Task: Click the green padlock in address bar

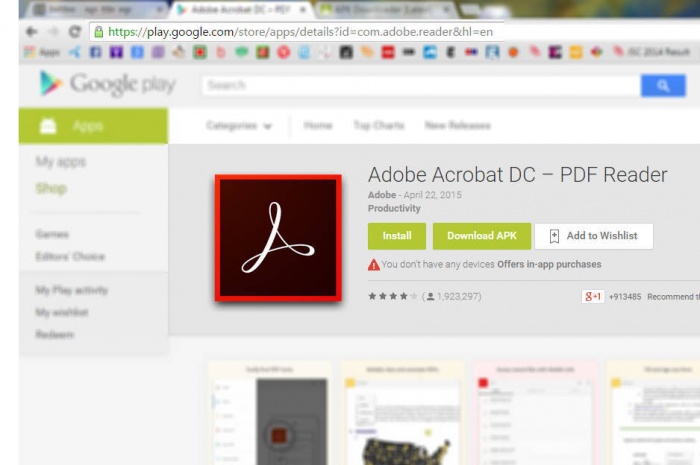Action: click(x=99, y=32)
